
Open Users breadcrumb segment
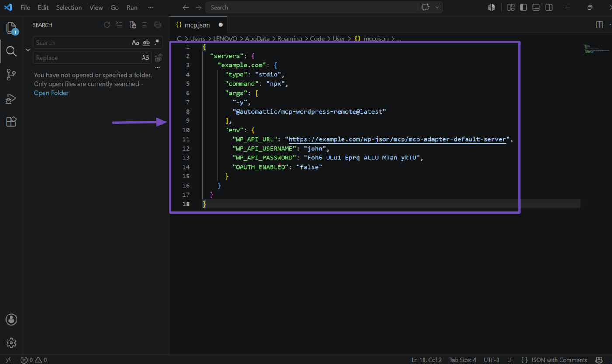tap(198, 38)
